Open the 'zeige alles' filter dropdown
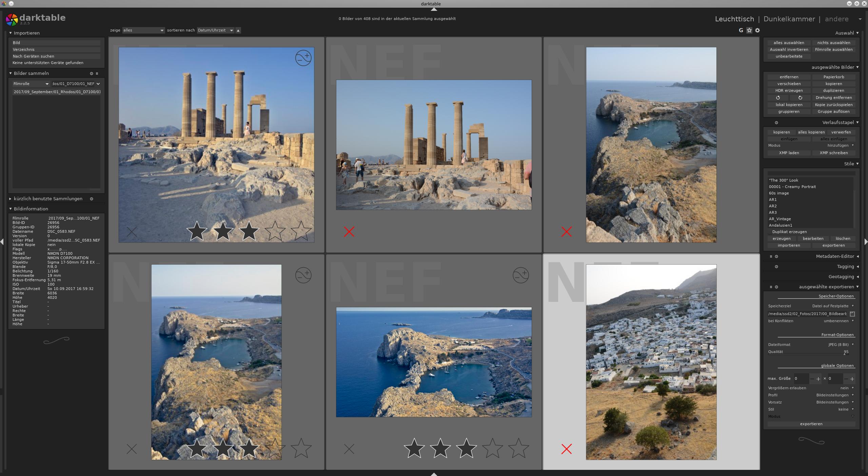This screenshot has width=868, height=476. pos(143,30)
